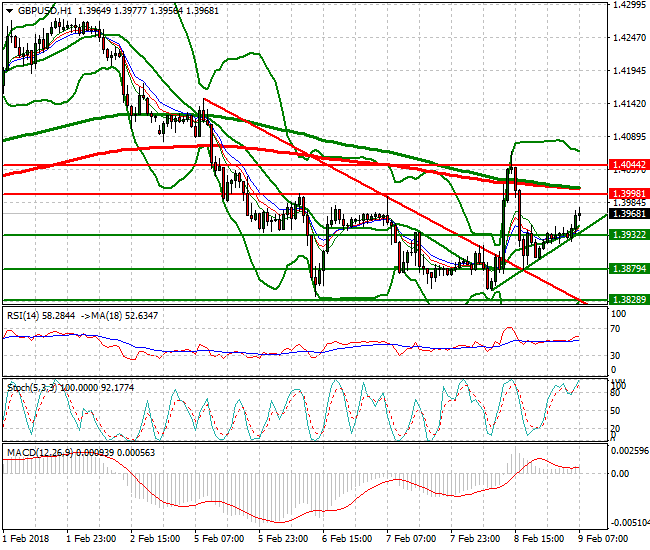Screen dimensions: 650x550
Task: Click the green 1.39322 support level label
Action: coord(629,235)
